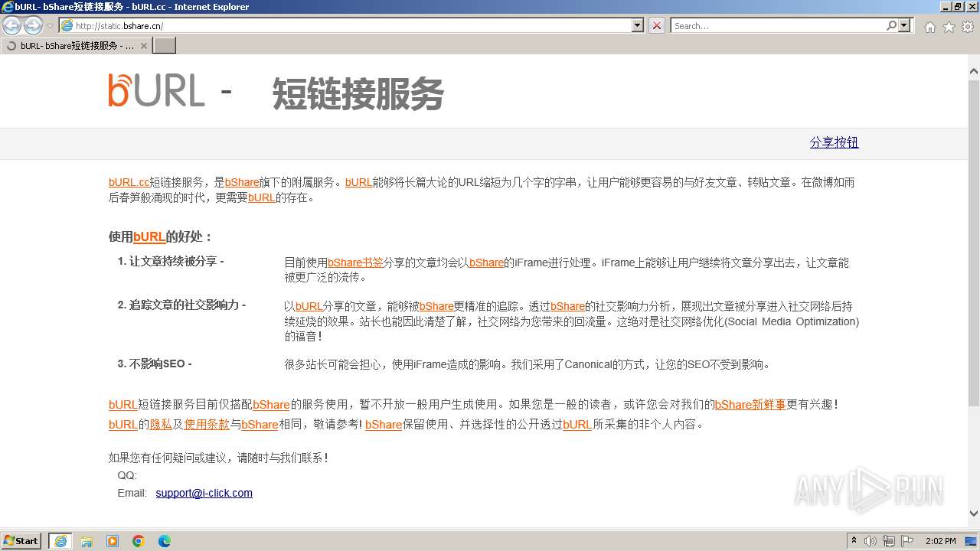Open a new blank tab
Viewport: 980px width, 551px height.
165,46
